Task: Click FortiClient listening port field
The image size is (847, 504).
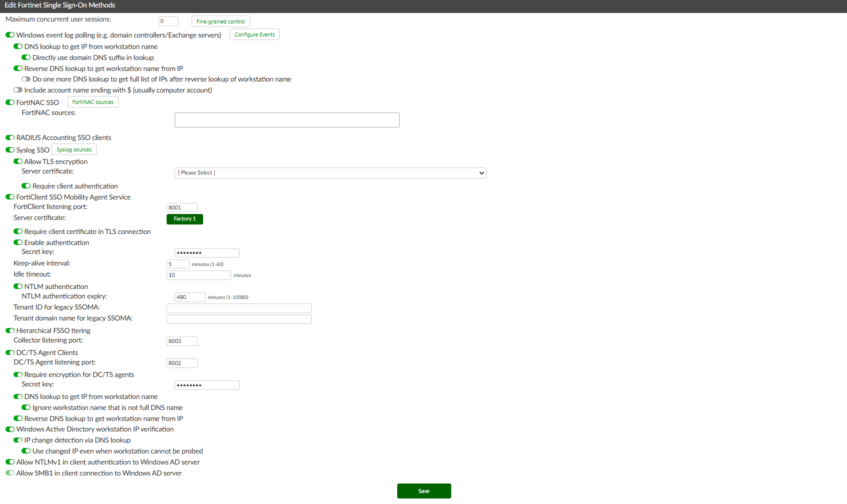Action: click(182, 207)
